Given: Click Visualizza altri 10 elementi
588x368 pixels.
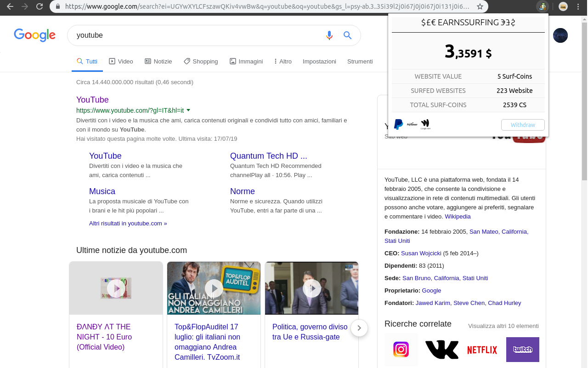Looking at the screenshot, I should coord(503,326).
